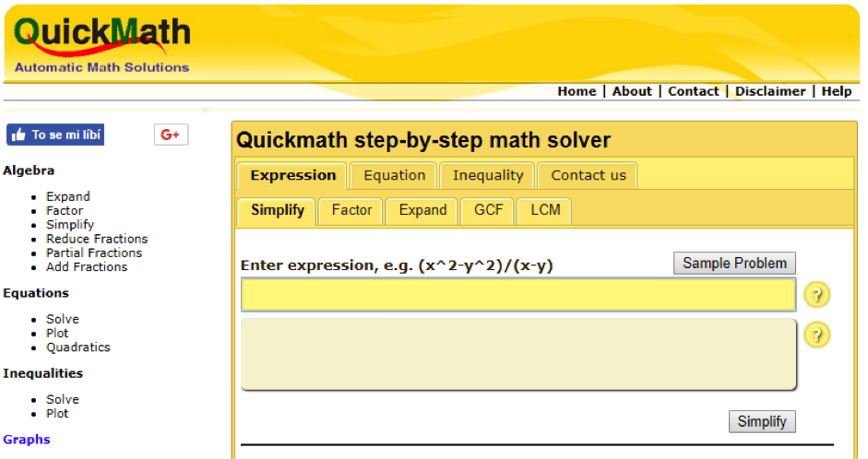Click the Sample Problem button
The height and width of the screenshot is (459, 868).
[734, 264]
